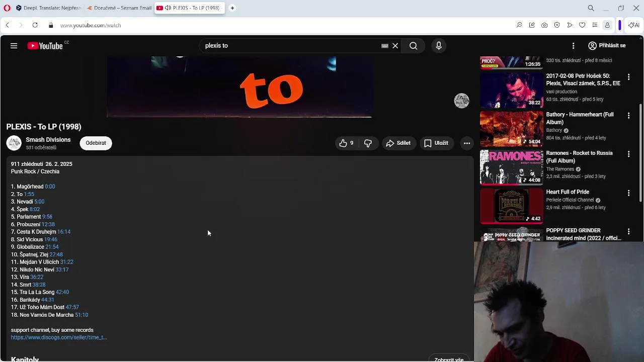Switch to Doručené Seznam Email tab

(119, 8)
